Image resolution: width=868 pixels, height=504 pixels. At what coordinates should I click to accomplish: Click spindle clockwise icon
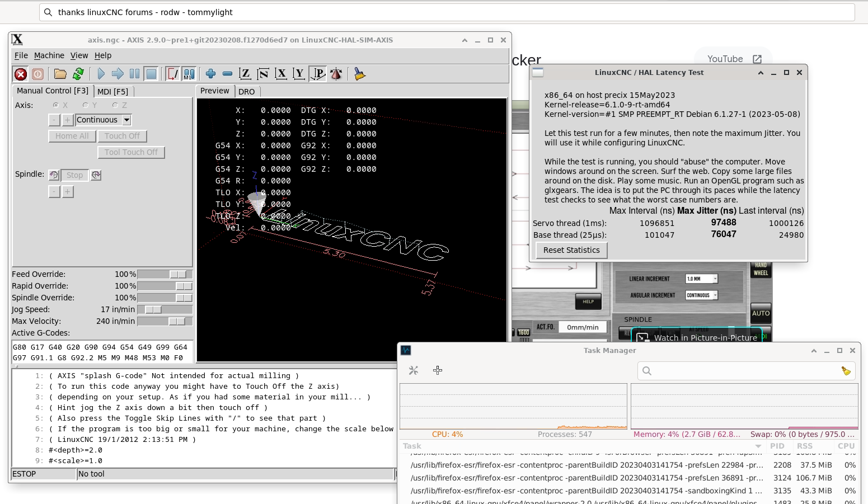[x=96, y=175]
